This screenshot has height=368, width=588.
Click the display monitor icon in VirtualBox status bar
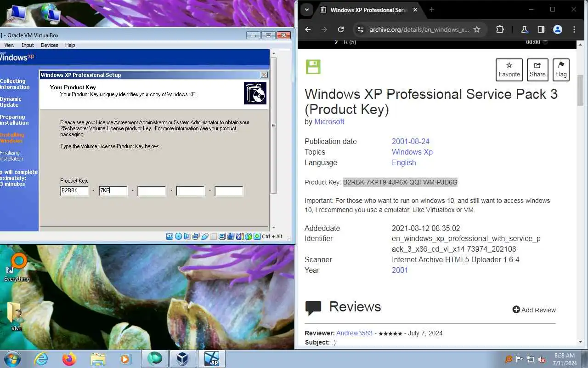pyautogui.click(x=222, y=236)
